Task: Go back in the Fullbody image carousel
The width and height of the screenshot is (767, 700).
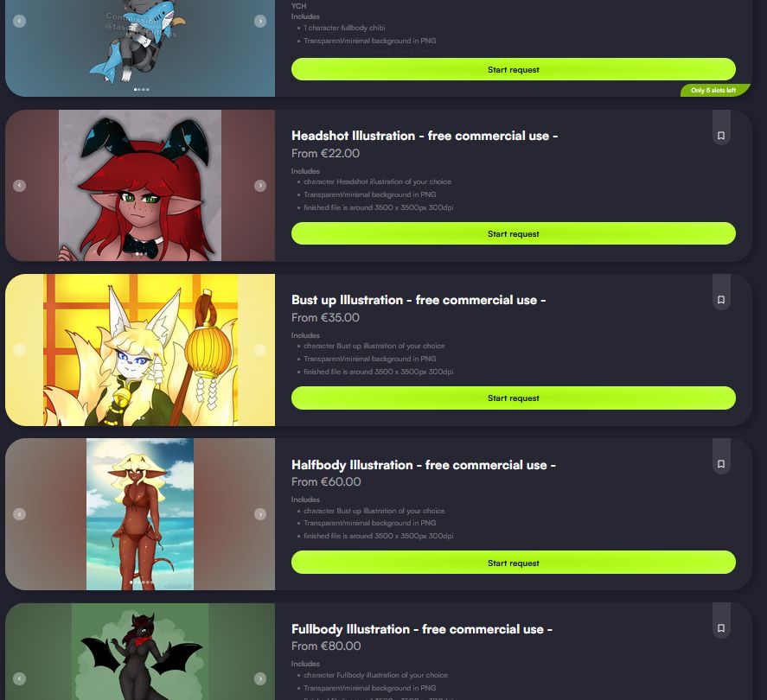Action: click(20, 678)
